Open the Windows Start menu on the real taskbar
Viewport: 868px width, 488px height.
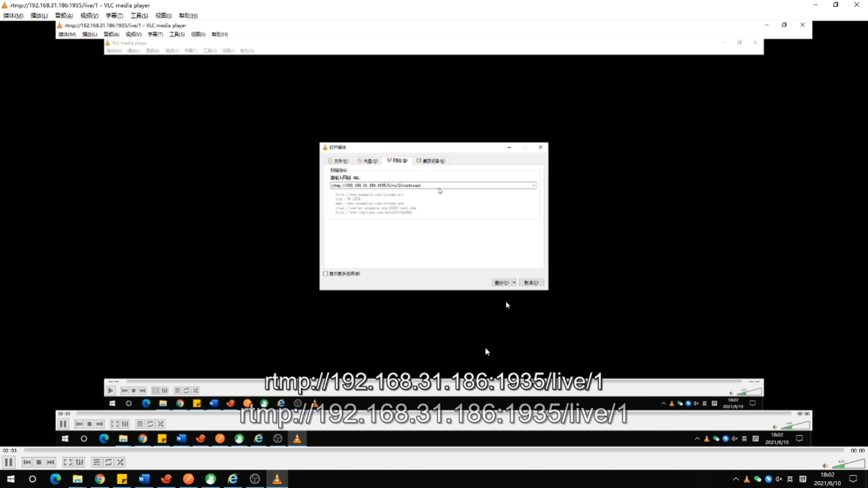tap(10, 479)
